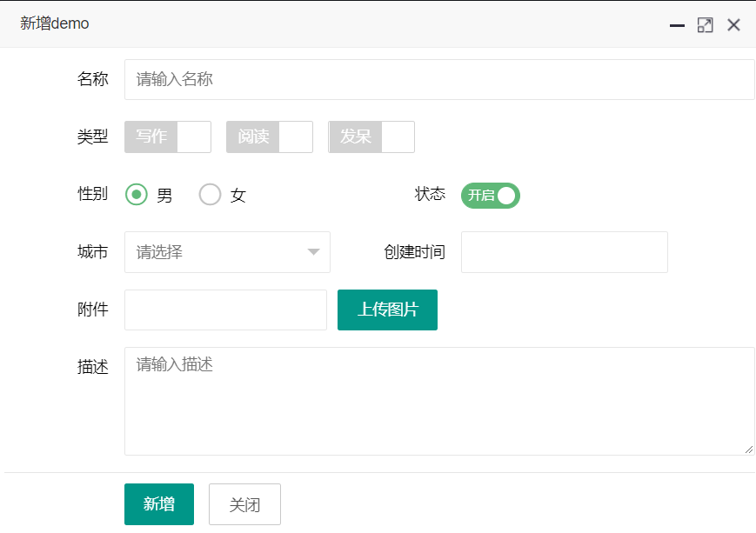The image size is (756, 533).
Task: Enable the 发呆 type checkbox
Action: [x=371, y=137]
